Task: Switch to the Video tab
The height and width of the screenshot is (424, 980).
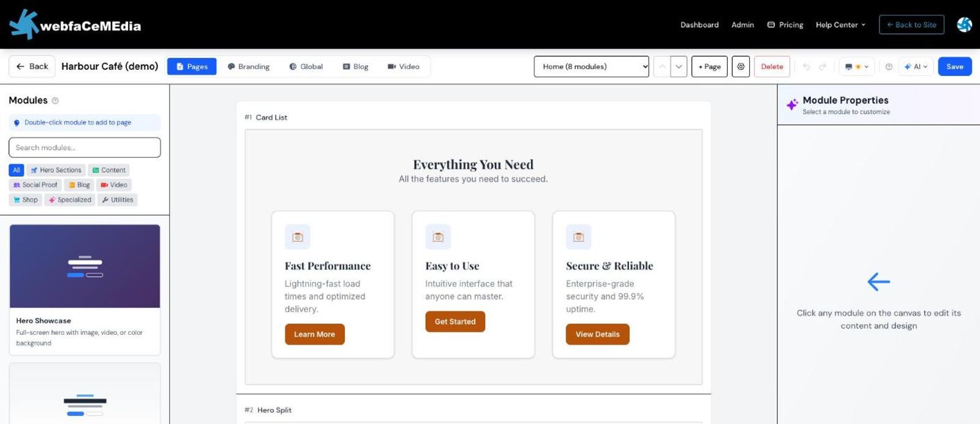Action: pyautogui.click(x=404, y=66)
